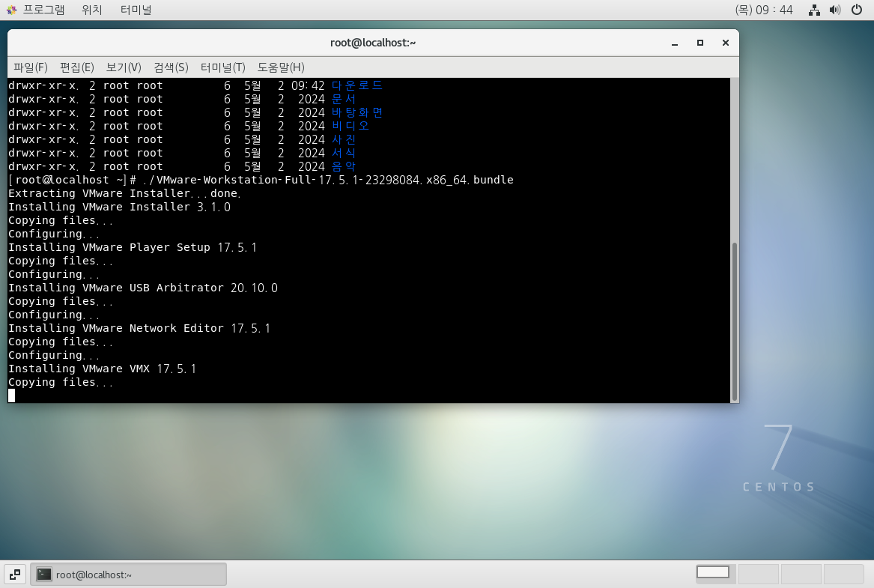
Task: Close the root@localhost terminal window
Action: click(x=726, y=43)
